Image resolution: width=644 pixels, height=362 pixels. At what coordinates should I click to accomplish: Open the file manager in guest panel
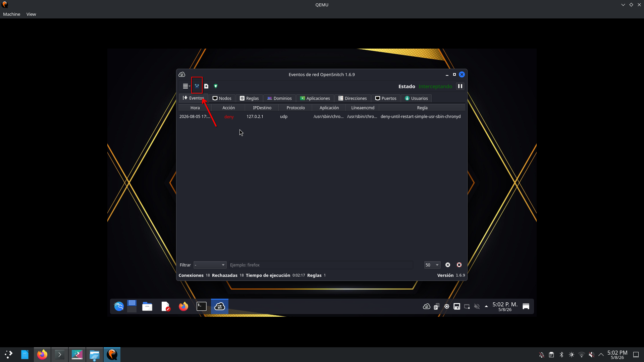147,306
